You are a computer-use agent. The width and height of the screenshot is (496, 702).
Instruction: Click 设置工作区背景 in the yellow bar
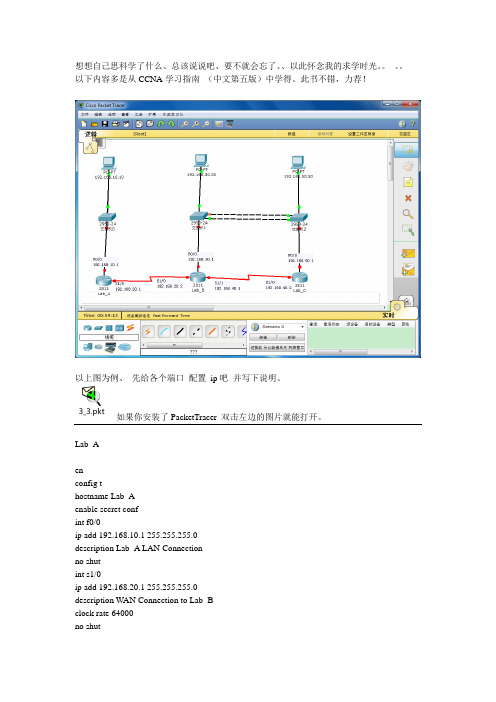pos(361,134)
